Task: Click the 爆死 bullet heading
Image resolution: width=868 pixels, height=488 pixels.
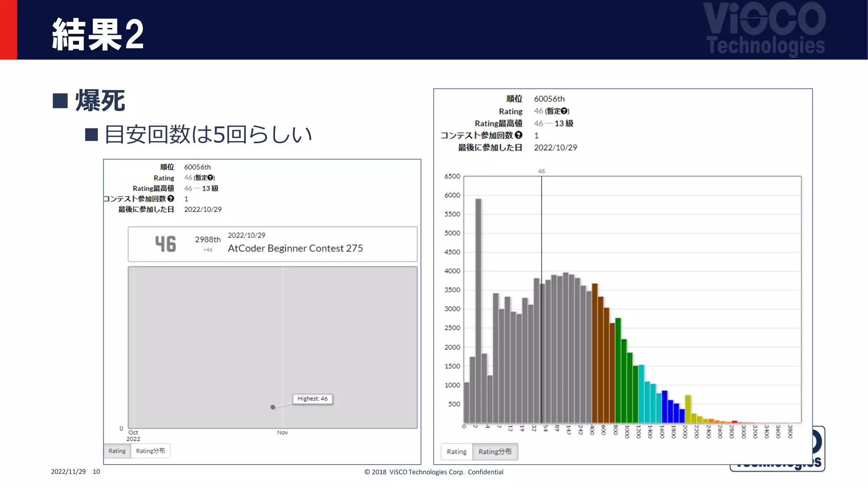Action: (100, 101)
